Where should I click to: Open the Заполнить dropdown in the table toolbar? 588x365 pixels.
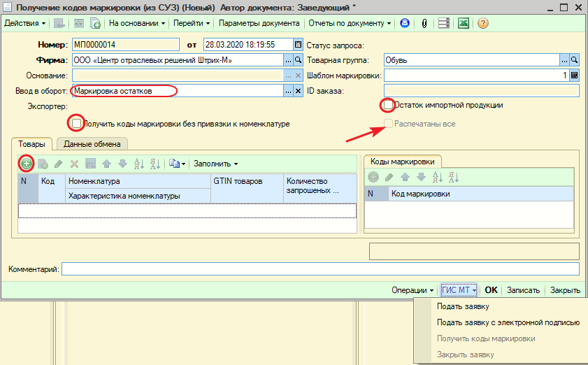tap(215, 164)
